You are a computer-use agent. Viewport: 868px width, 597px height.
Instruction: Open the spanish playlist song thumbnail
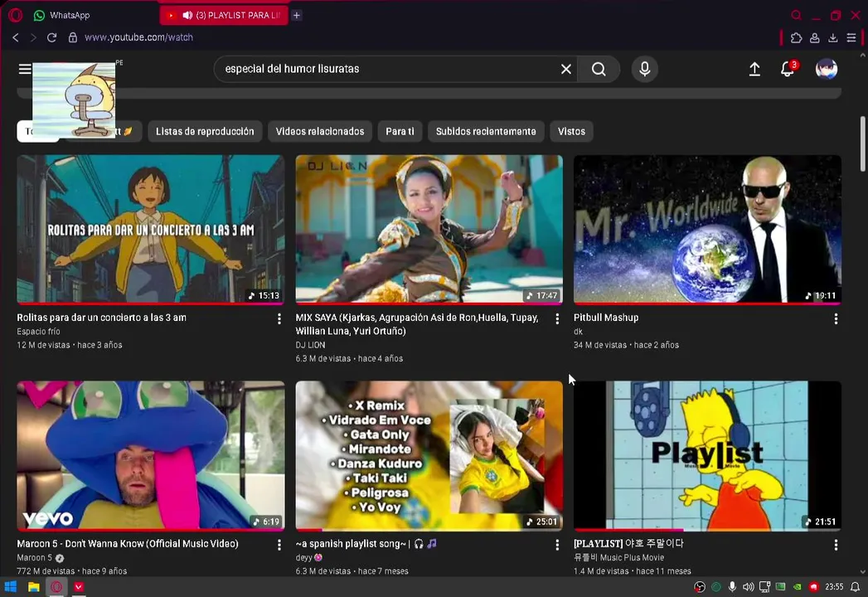coord(429,455)
